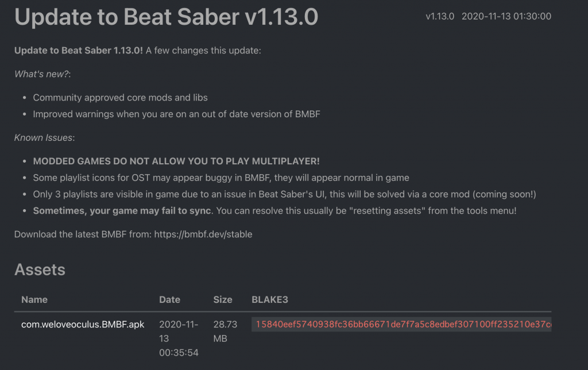588x370 pixels.
Task: Click the 28.73 MB file size cell
Action: click(x=225, y=332)
